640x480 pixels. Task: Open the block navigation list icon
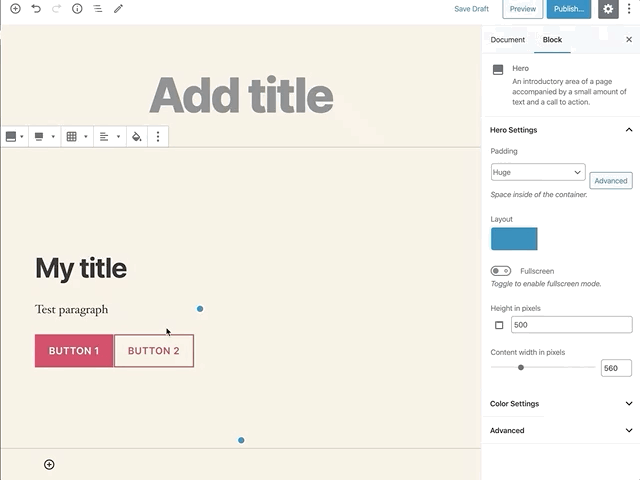pos(98,9)
